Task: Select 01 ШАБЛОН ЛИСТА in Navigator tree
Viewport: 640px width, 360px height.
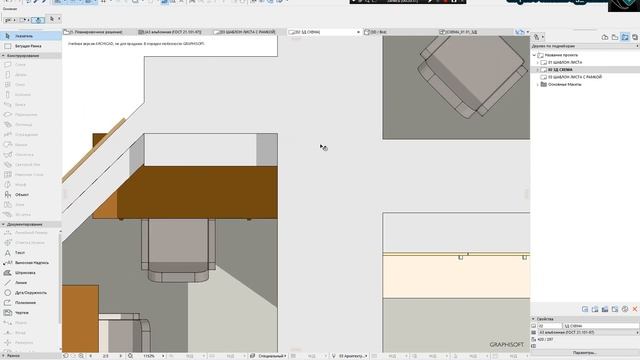Action: [565, 62]
